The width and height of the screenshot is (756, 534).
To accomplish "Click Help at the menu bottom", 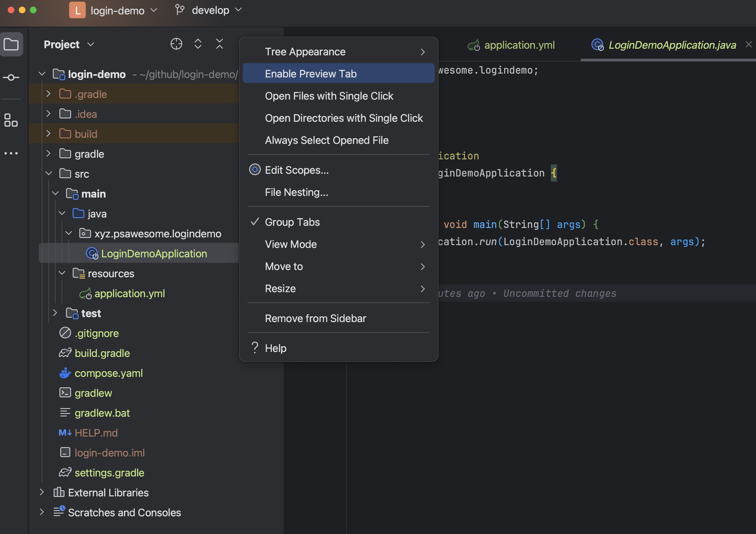I will coord(275,348).
